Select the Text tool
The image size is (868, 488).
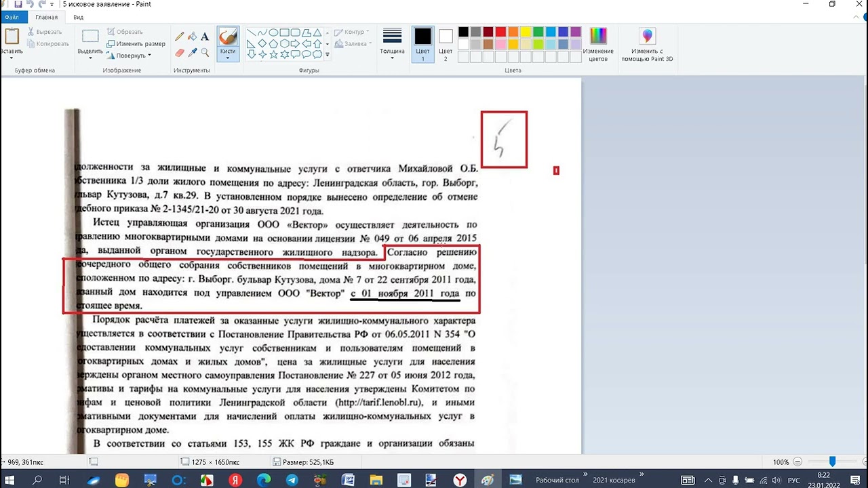coord(205,37)
